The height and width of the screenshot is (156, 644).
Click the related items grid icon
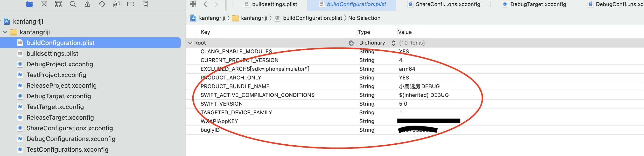point(193,4)
